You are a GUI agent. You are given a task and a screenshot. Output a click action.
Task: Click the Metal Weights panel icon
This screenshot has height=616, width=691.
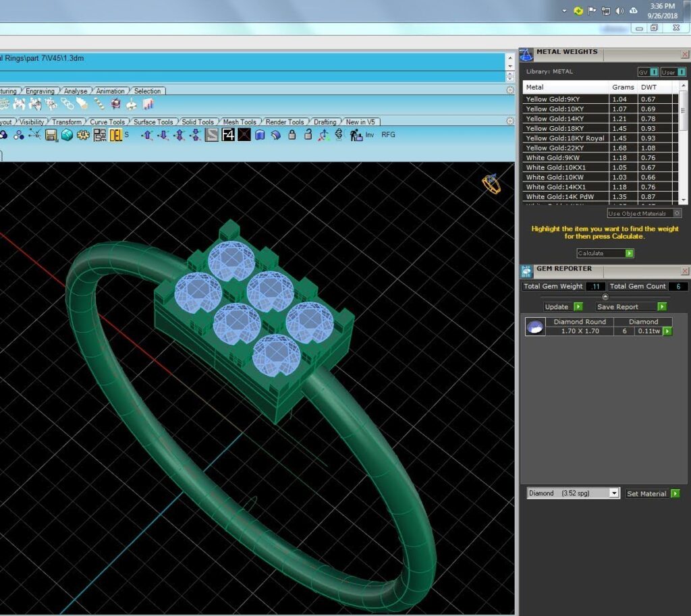pos(526,55)
